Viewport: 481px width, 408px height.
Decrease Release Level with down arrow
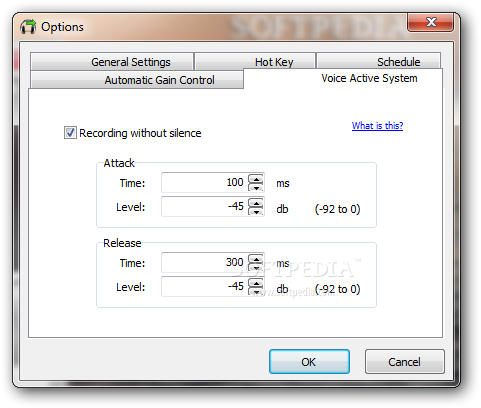(x=256, y=291)
